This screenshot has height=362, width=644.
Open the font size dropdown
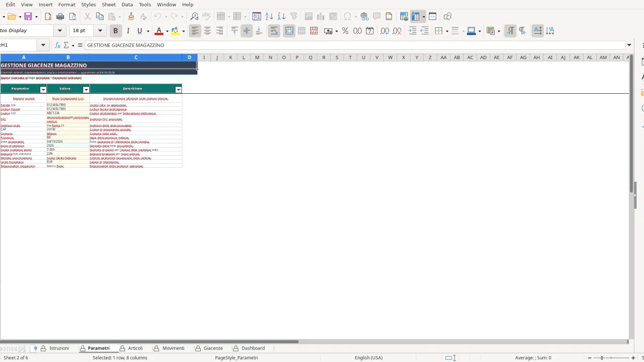point(100,31)
